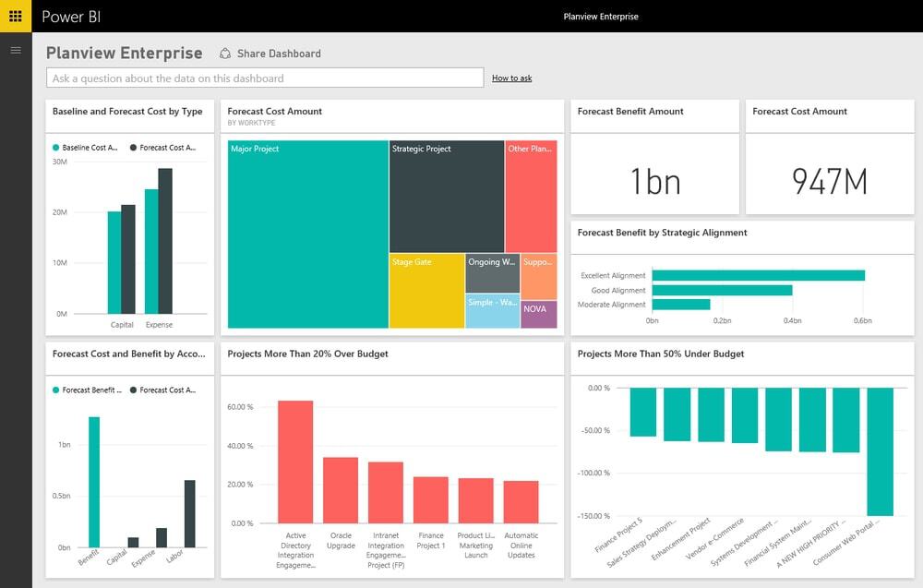Click the Q&A question input box
Image resolution: width=923 pixels, height=588 pixels.
[x=265, y=78]
